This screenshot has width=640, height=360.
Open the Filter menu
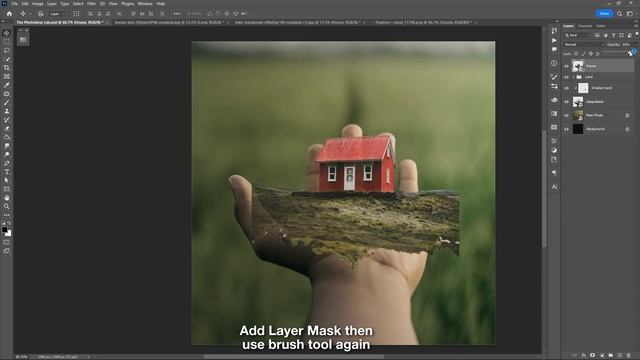pos(91,4)
